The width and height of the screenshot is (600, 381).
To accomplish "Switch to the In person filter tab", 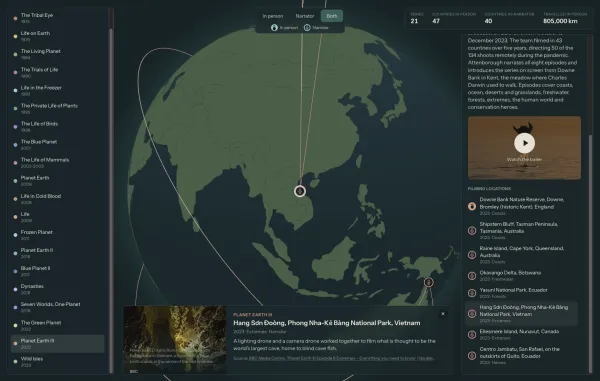I will click(272, 16).
